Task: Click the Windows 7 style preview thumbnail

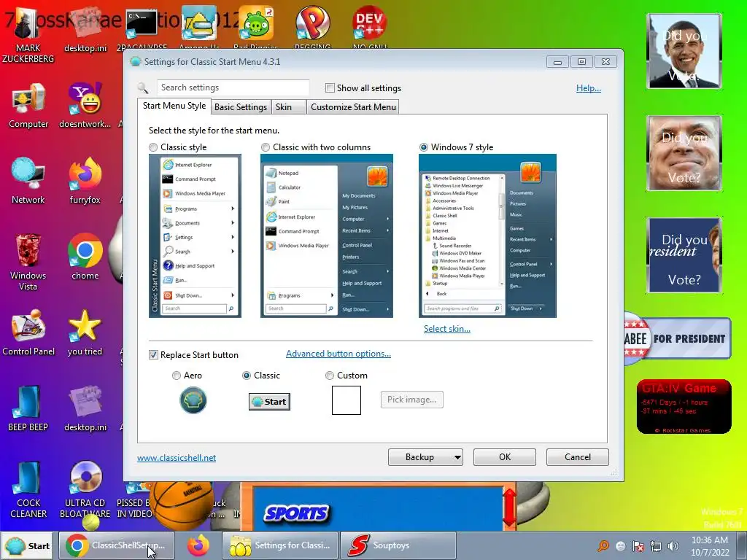Action: pyautogui.click(x=487, y=236)
